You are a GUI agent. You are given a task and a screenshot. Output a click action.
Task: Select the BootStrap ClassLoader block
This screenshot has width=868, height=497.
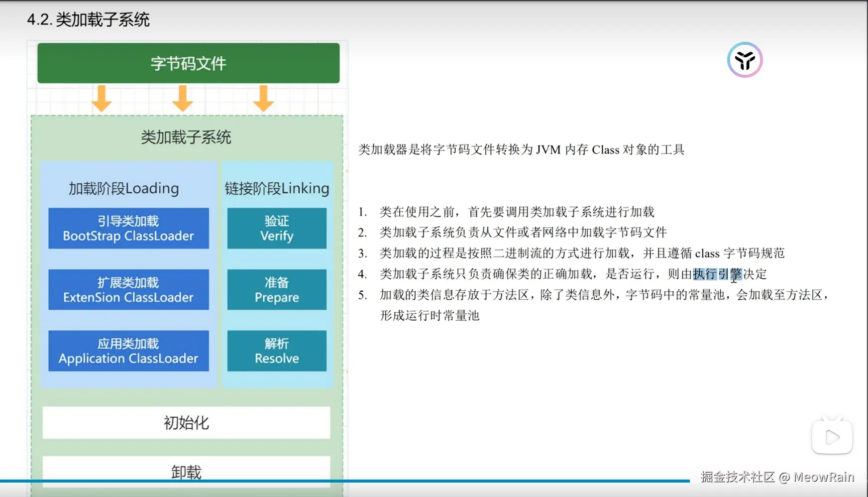coord(128,228)
